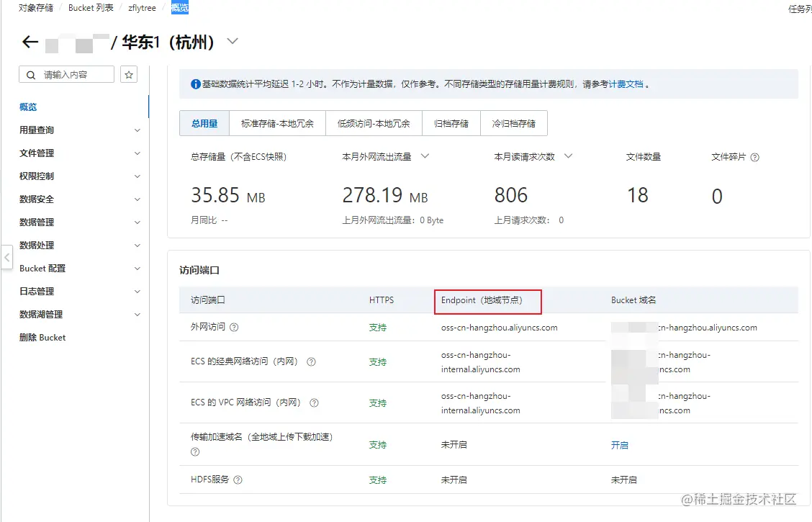Click help icon beside ECS 的经典网络访问
The width and height of the screenshot is (812, 522).
[x=311, y=362]
